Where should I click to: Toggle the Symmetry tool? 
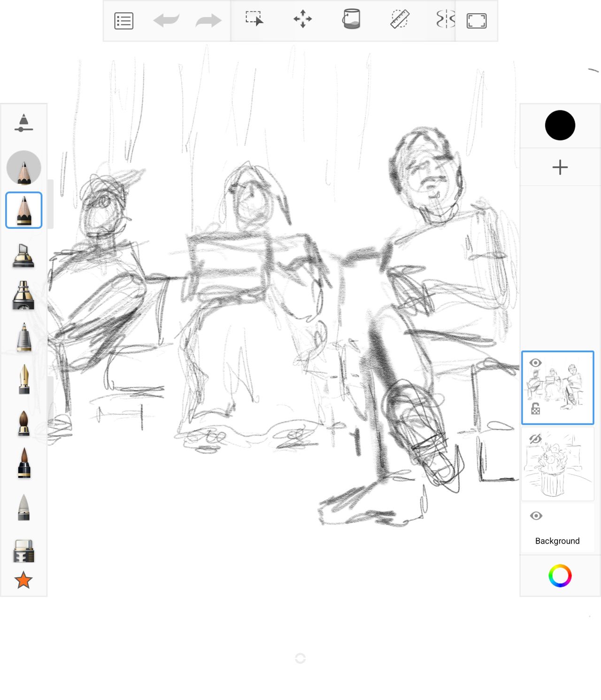[x=445, y=19]
